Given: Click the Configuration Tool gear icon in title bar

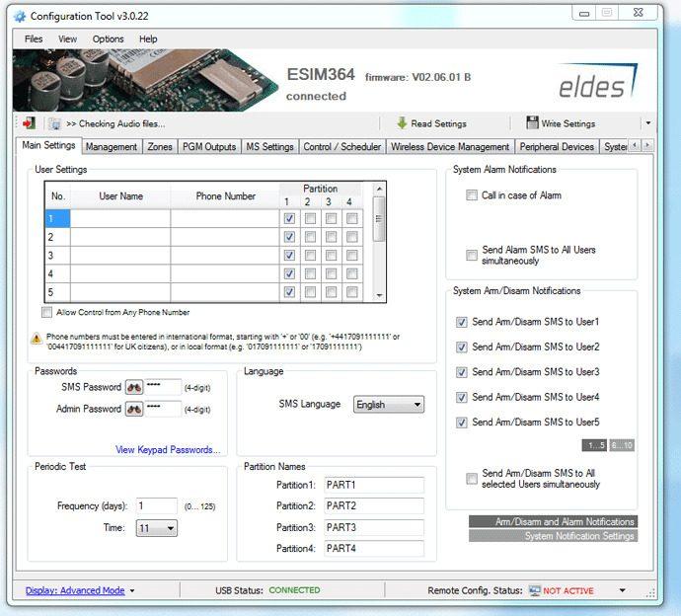Looking at the screenshot, I should tap(19, 16).
